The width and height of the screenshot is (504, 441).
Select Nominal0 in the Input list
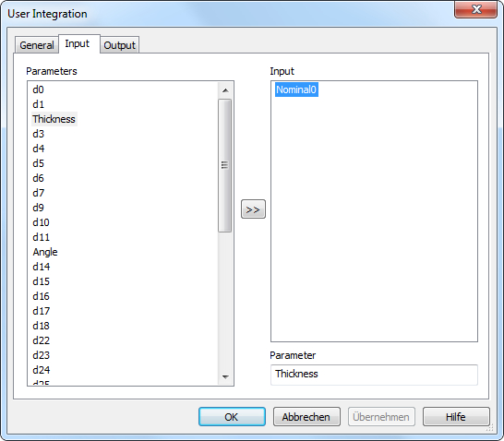(296, 89)
